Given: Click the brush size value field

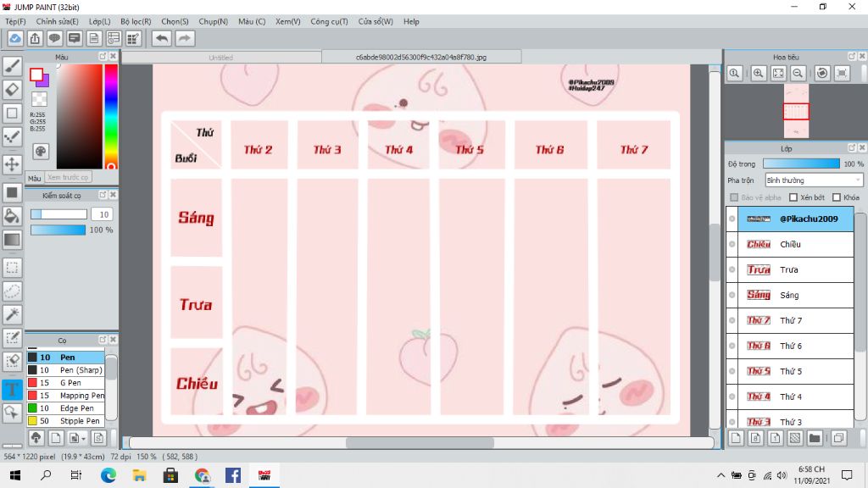Looking at the screenshot, I should coord(103,214).
